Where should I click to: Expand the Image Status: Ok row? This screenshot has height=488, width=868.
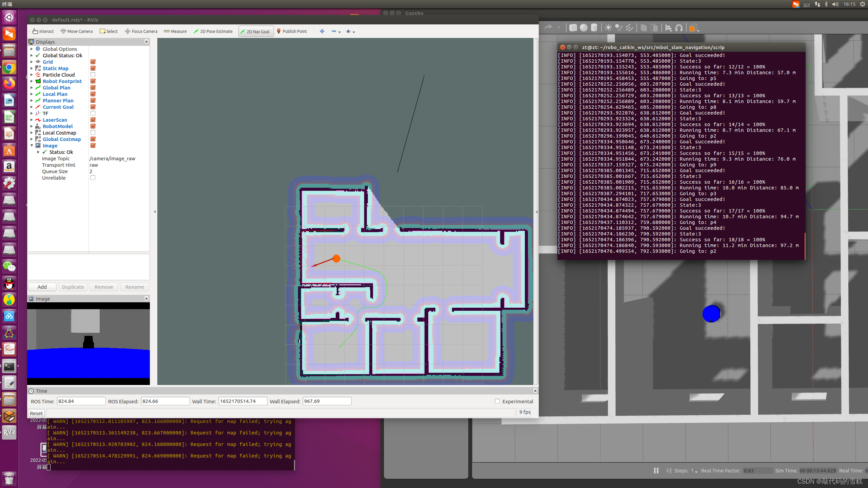coord(38,152)
